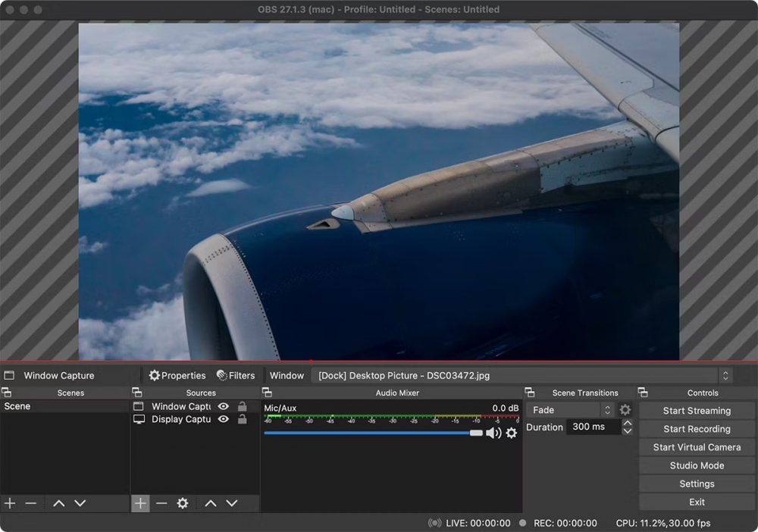Toggle visibility of Display Capture source
This screenshot has width=758, height=532.
tap(224, 419)
